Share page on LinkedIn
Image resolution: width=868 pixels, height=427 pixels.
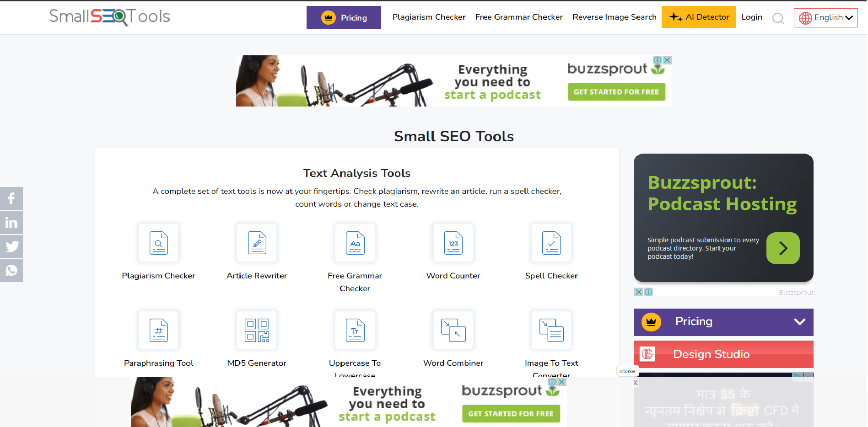coord(11,223)
